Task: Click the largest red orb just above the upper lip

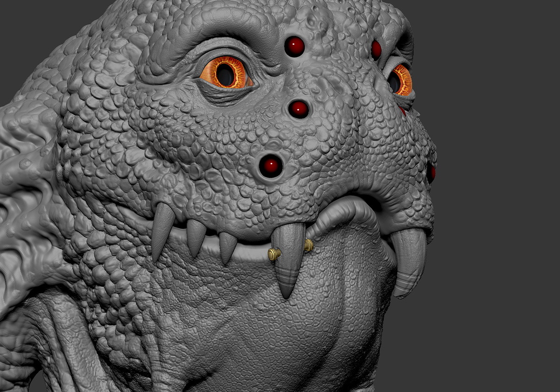Action: point(271,166)
